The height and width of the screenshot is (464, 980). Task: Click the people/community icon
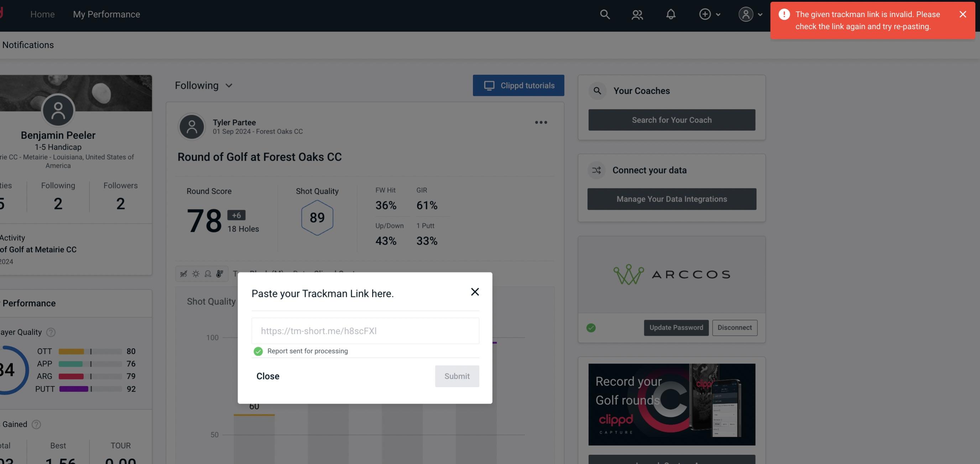(x=637, y=13)
